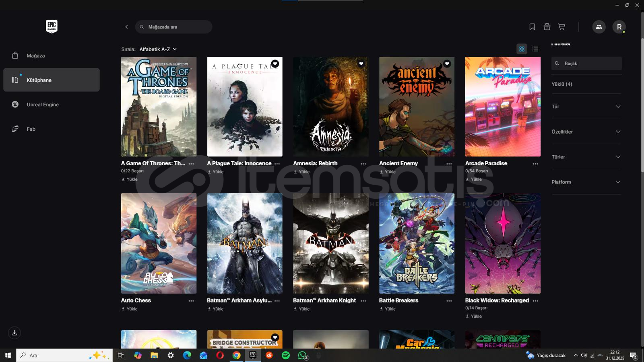
Task: Click the 0/14 Başarı achievements text
Action: 476,308
